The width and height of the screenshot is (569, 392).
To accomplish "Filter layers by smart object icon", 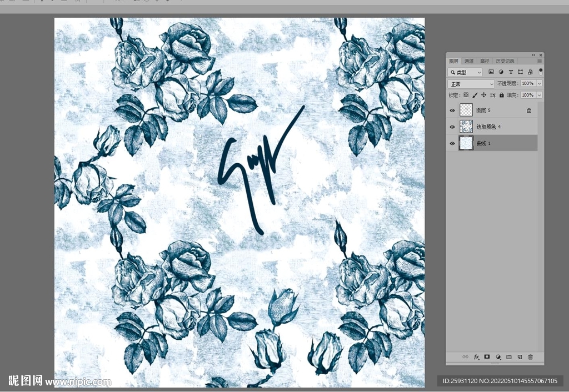I will tap(530, 72).
